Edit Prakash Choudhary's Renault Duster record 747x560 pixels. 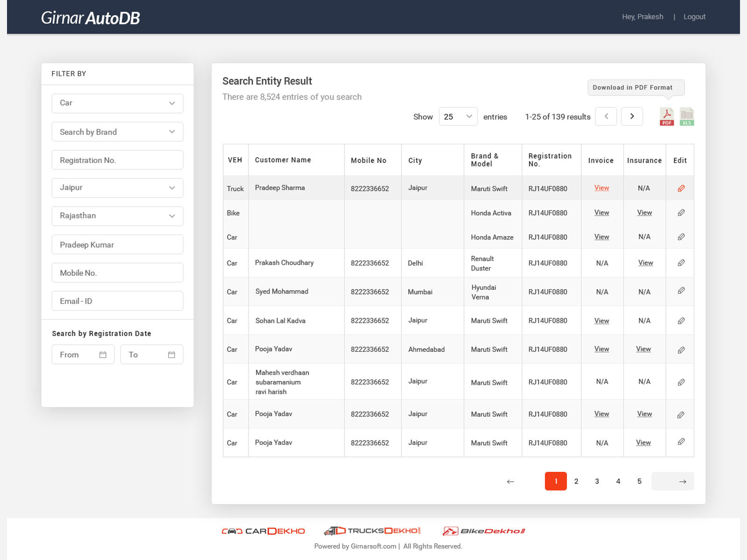pyautogui.click(x=681, y=263)
